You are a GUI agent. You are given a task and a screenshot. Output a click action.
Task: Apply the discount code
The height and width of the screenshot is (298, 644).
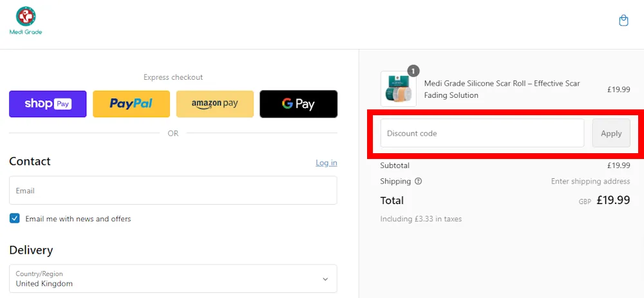pos(611,133)
